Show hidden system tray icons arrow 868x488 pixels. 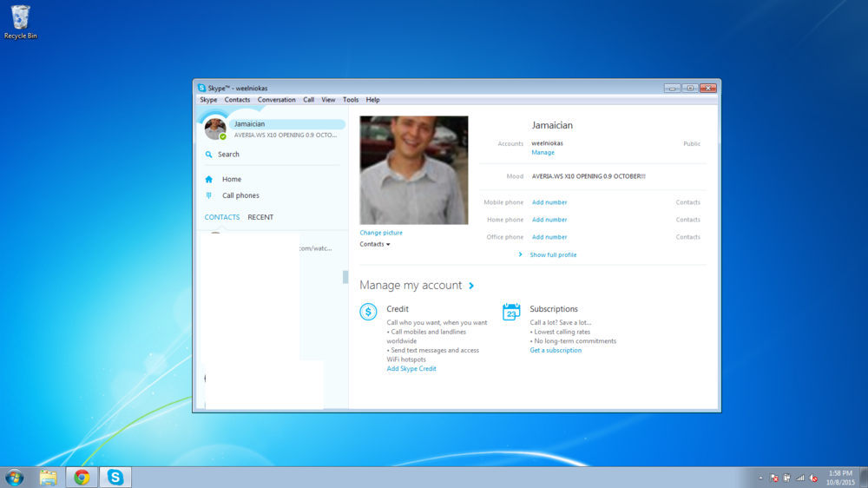[x=760, y=478]
